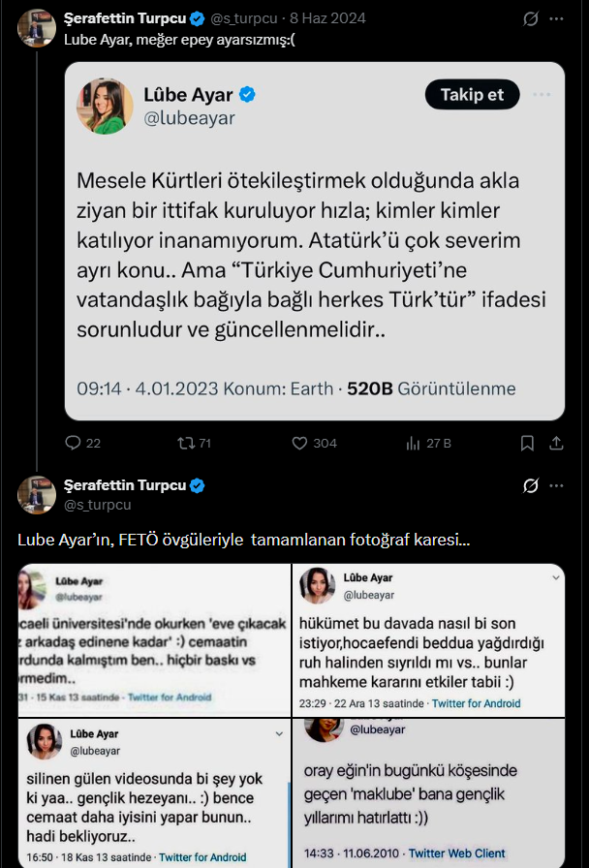The height and width of the screenshot is (868, 589).
Task: Open top-left image about Kocaeli üniversitesi
Action: pos(154,640)
